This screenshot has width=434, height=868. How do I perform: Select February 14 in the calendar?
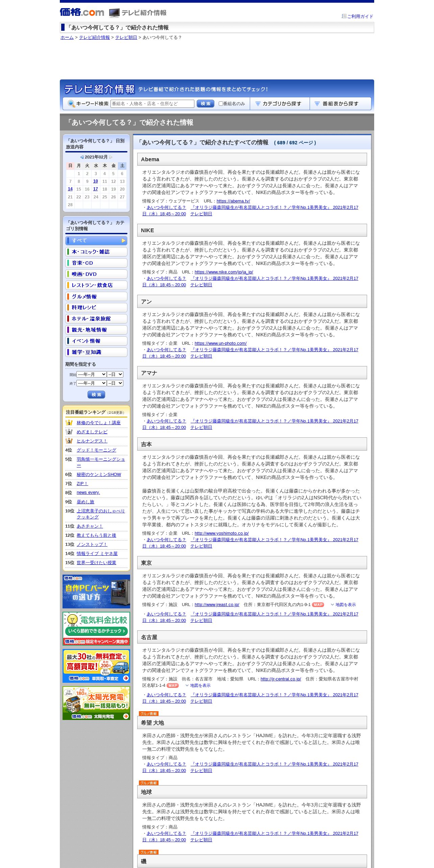click(70, 189)
